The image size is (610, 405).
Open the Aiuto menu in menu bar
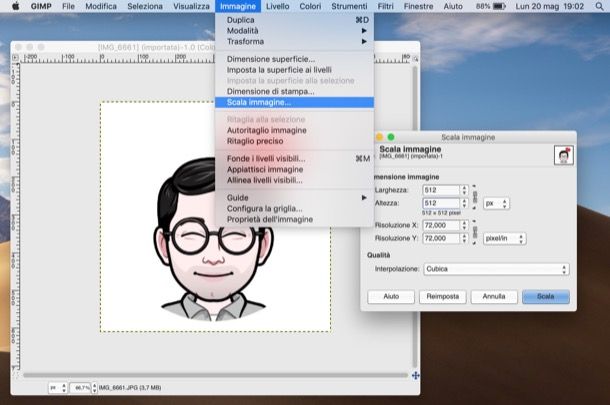click(x=454, y=6)
